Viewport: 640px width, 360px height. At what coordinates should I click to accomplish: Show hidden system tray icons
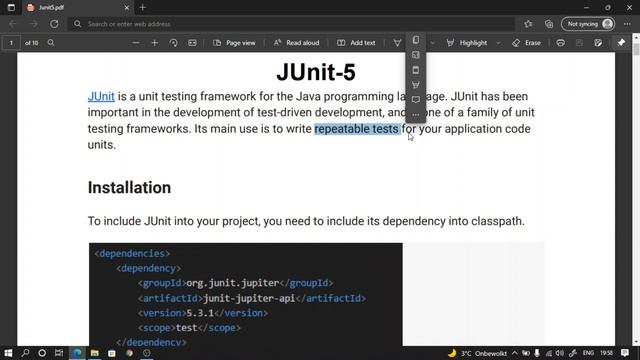tap(515, 353)
